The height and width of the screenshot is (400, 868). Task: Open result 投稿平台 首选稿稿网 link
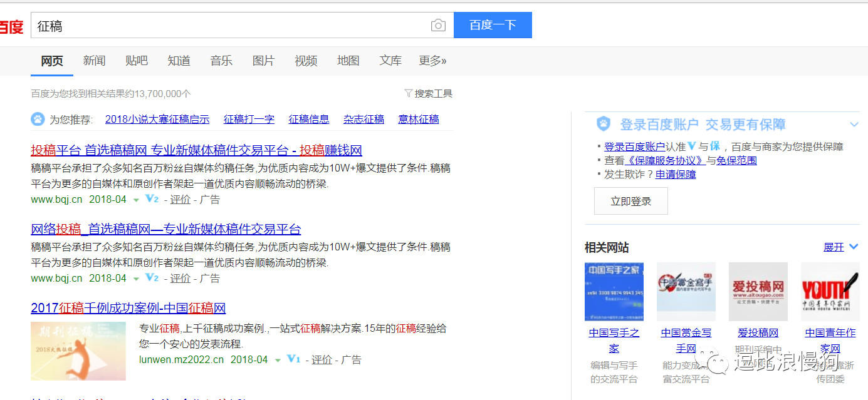tap(197, 150)
